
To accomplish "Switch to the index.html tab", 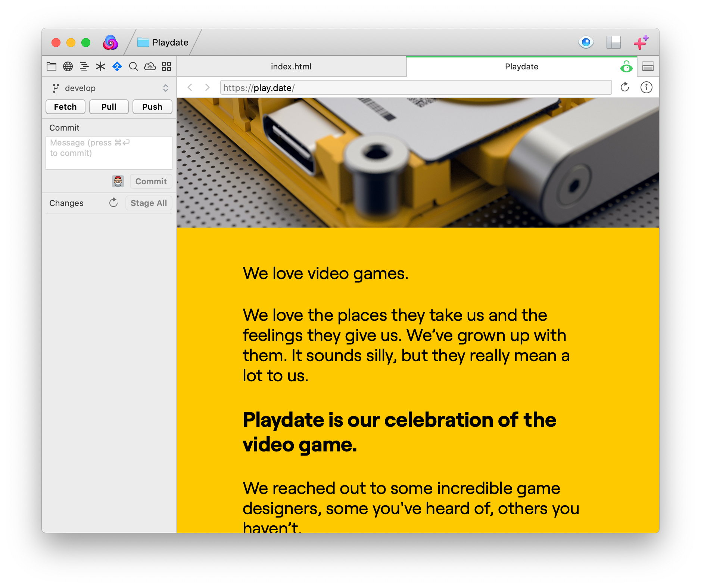I will (x=291, y=66).
